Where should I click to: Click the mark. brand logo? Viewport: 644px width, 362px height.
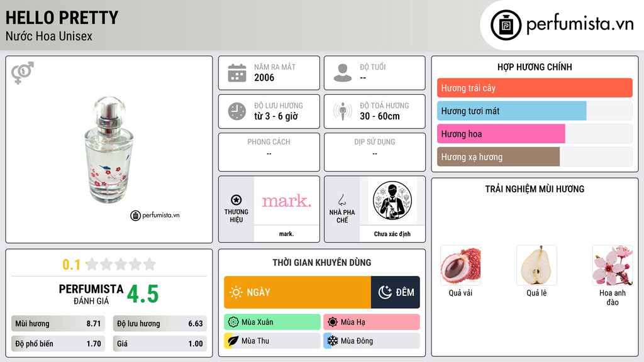pyautogui.click(x=287, y=200)
